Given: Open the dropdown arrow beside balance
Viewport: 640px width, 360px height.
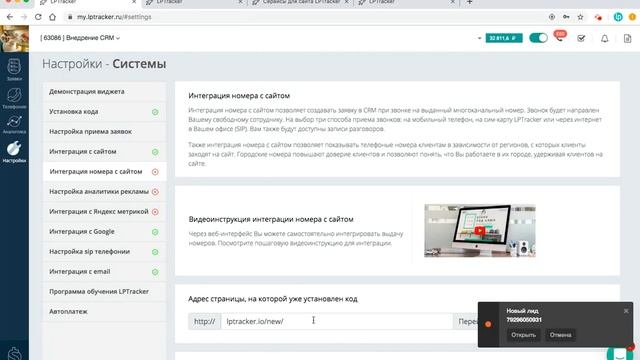Looking at the screenshot, I should (x=479, y=38).
